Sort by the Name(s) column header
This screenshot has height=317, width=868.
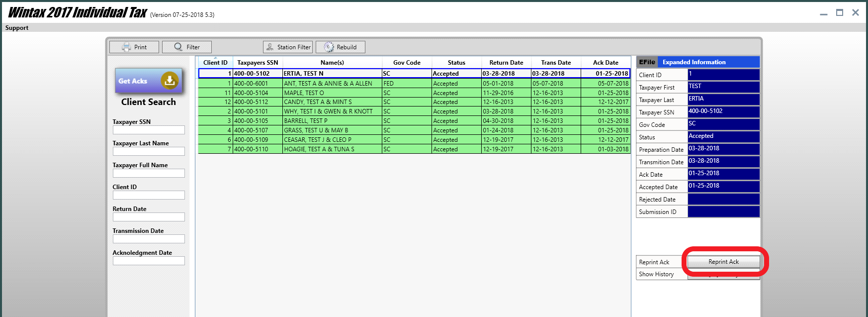(x=332, y=63)
